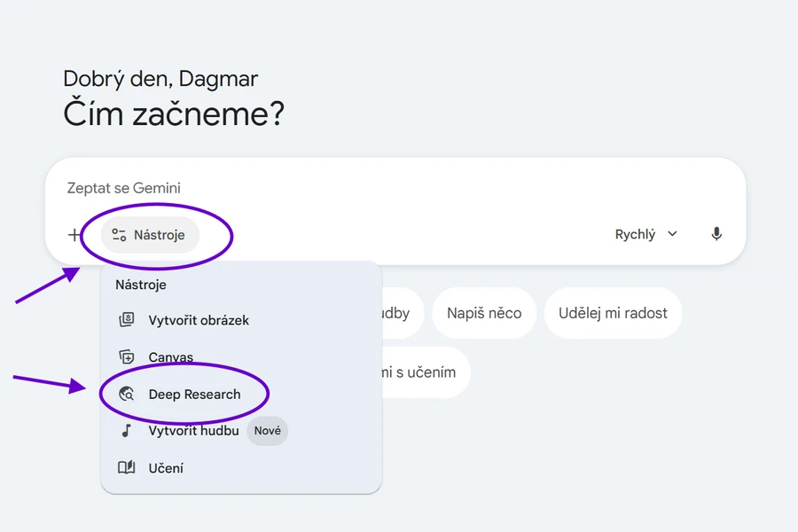Click the Napiš něco suggestion chip

pyautogui.click(x=484, y=313)
